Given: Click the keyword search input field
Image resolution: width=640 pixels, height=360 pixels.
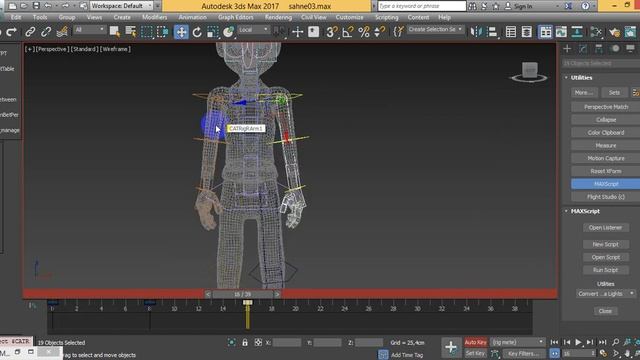Looking at the screenshot, I should click(x=421, y=6).
